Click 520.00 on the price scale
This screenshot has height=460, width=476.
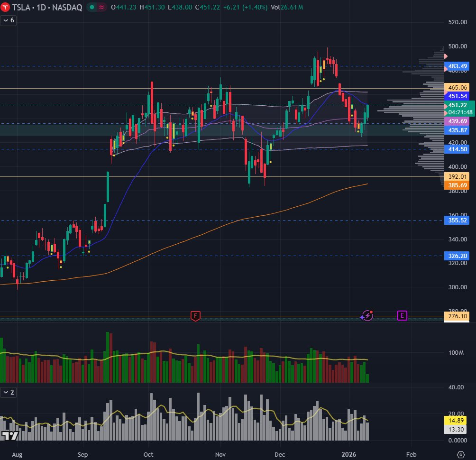click(458, 22)
